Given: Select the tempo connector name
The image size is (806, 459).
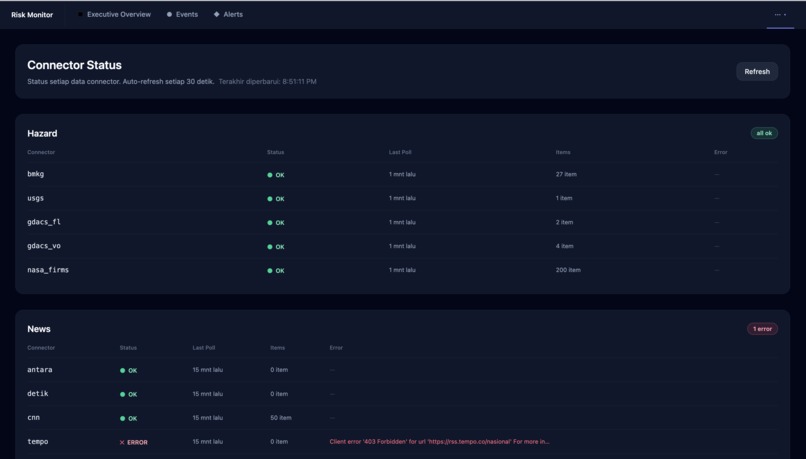Looking at the screenshot, I should pyautogui.click(x=38, y=442).
